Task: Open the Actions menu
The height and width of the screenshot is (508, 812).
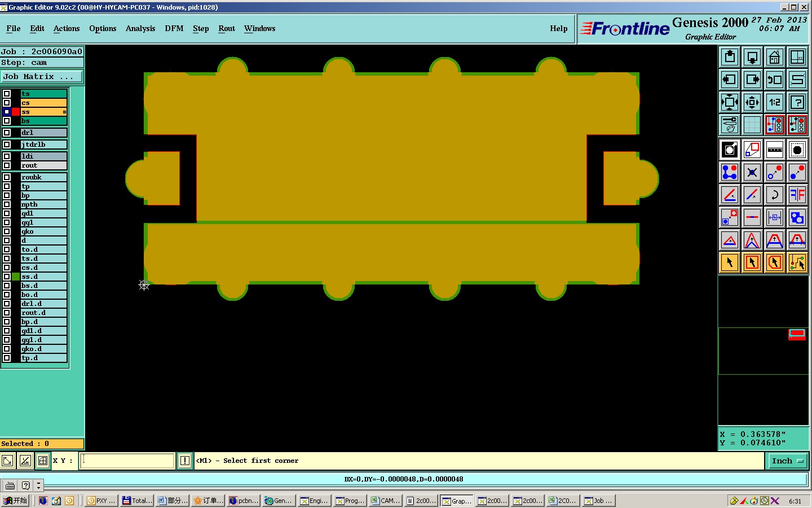Action: click(67, 28)
